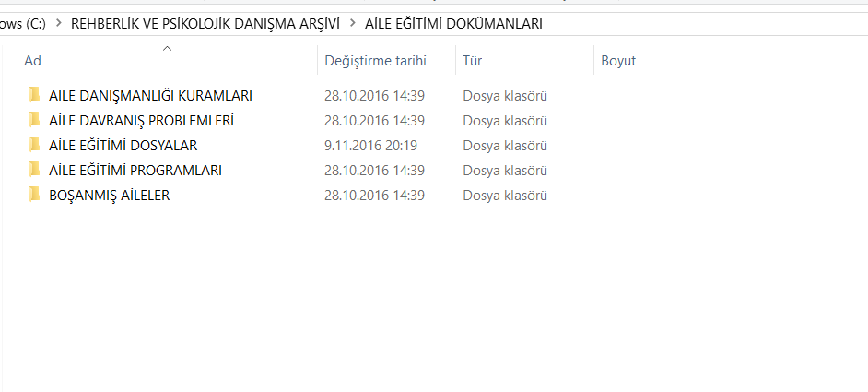
Task: Go to Windows (C:) in the address path
Action: click(22, 23)
